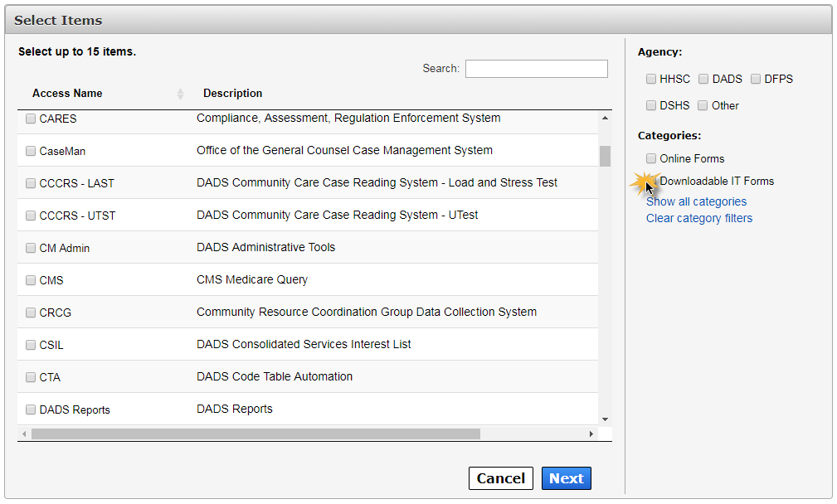Click the Show all categories link
837x504 pixels.
pyautogui.click(x=696, y=201)
